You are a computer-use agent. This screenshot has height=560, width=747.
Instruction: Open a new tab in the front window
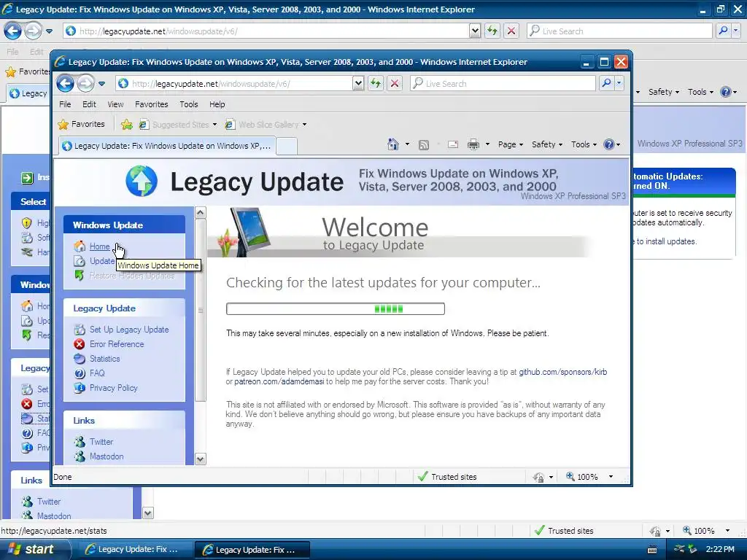point(287,146)
